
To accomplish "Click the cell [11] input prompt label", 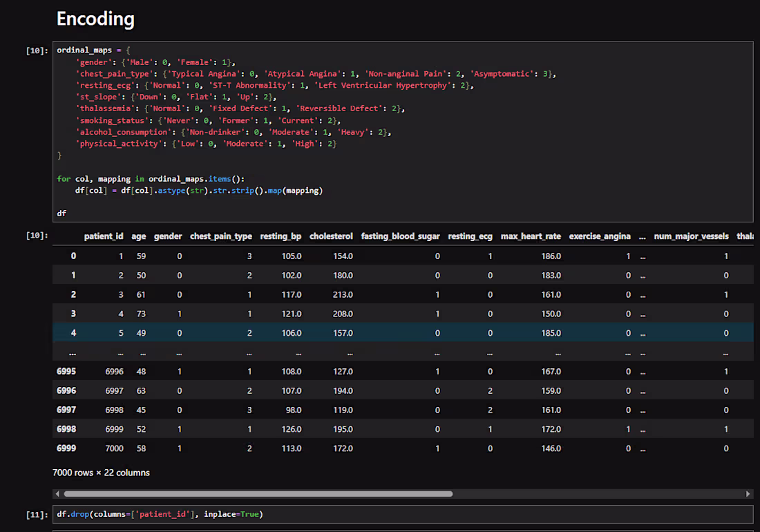I will [37, 515].
